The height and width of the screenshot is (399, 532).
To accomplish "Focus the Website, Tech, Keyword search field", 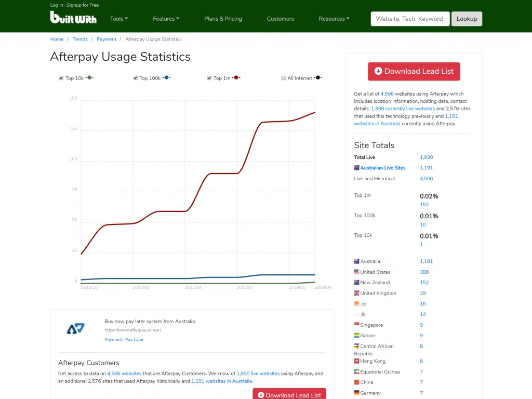I will pyautogui.click(x=409, y=19).
